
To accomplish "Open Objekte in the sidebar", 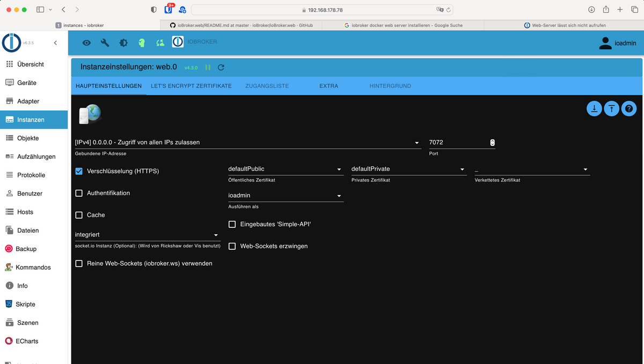I will [x=28, y=138].
